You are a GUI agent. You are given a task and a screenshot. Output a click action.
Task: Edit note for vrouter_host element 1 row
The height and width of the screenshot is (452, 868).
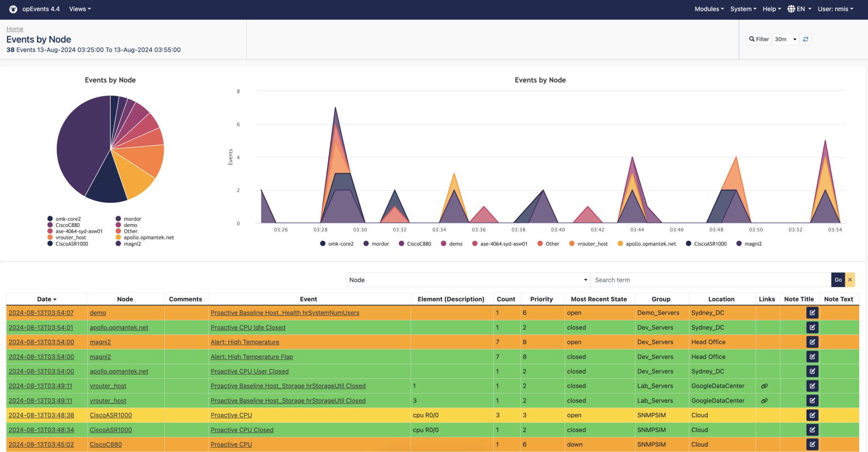click(812, 386)
